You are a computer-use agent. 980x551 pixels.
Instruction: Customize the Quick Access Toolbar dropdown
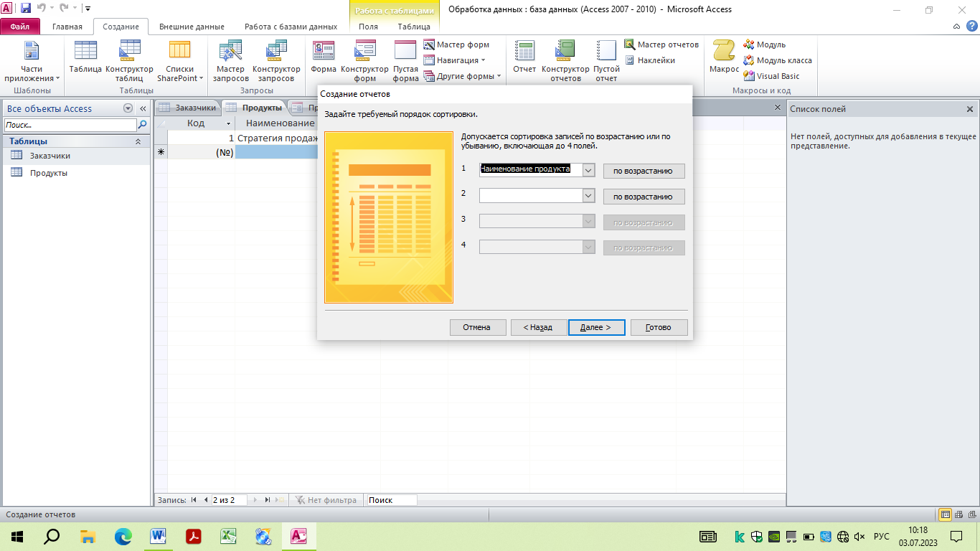(x=87, y=9)
